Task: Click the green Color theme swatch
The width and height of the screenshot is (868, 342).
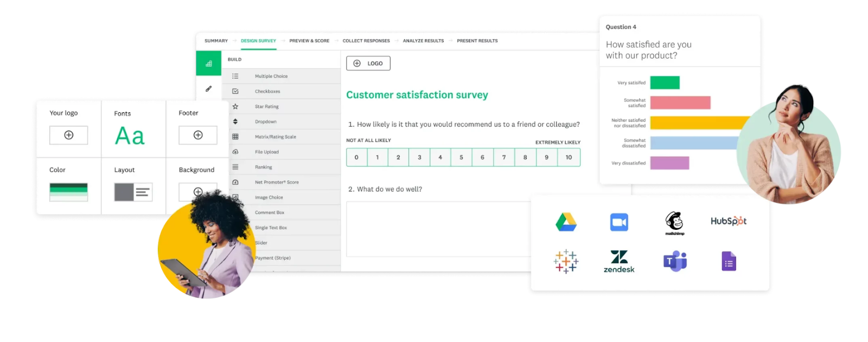Action: (x=68, y=192)
